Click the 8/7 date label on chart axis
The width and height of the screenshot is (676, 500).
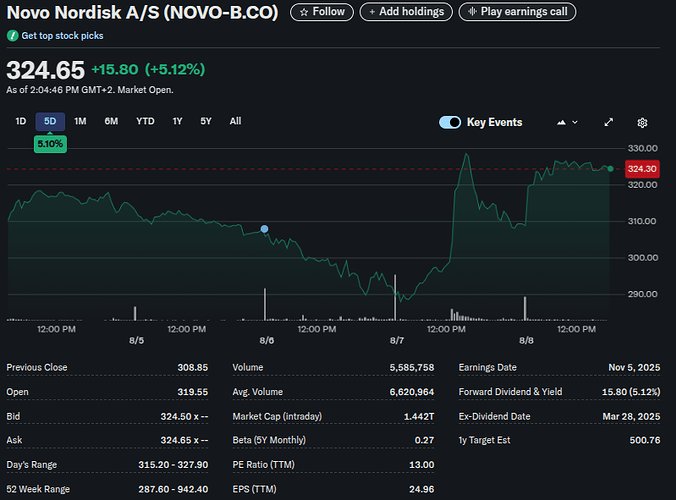[x=397, y=341]
